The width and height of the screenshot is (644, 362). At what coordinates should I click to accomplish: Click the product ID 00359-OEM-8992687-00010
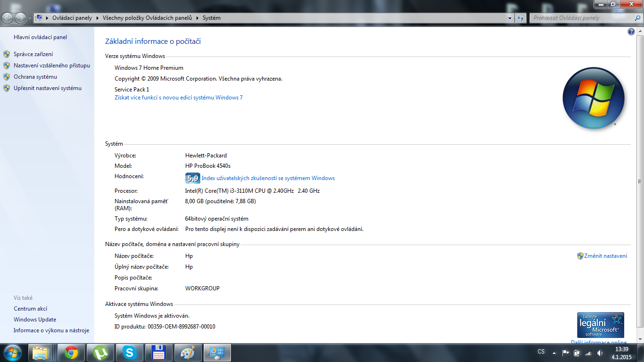pos(182,326)
